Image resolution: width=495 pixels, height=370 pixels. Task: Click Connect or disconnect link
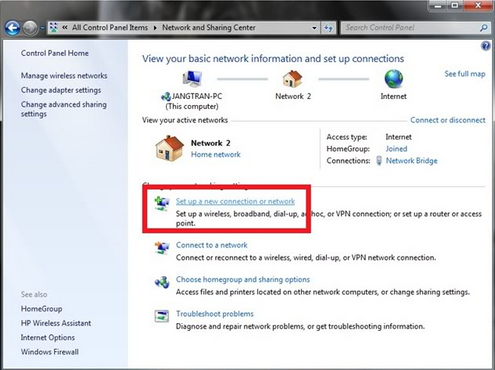click(x=448, y=120)
